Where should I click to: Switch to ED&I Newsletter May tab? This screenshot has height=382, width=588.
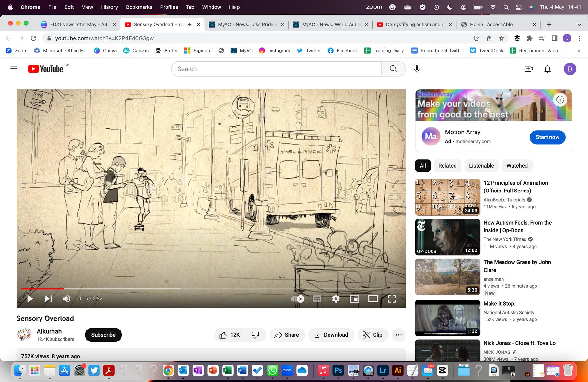click(x=78, y=24)
